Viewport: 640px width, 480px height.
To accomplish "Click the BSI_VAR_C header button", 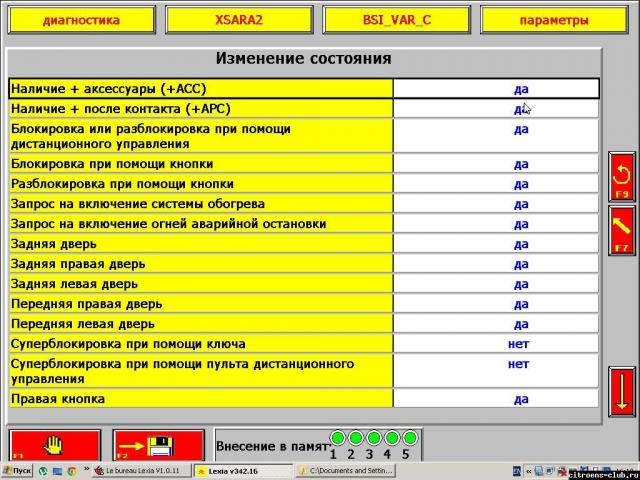I will point(397,20).
